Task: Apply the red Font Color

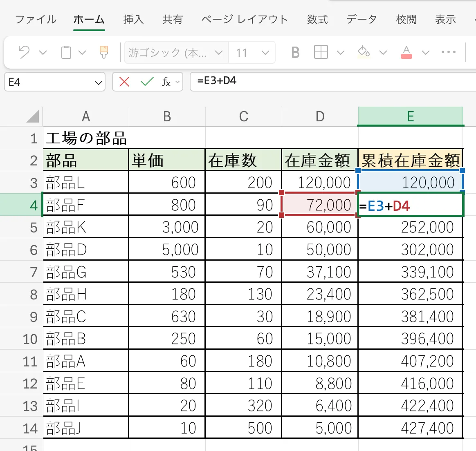Action: pyautogui.click(x=406, y=52)
